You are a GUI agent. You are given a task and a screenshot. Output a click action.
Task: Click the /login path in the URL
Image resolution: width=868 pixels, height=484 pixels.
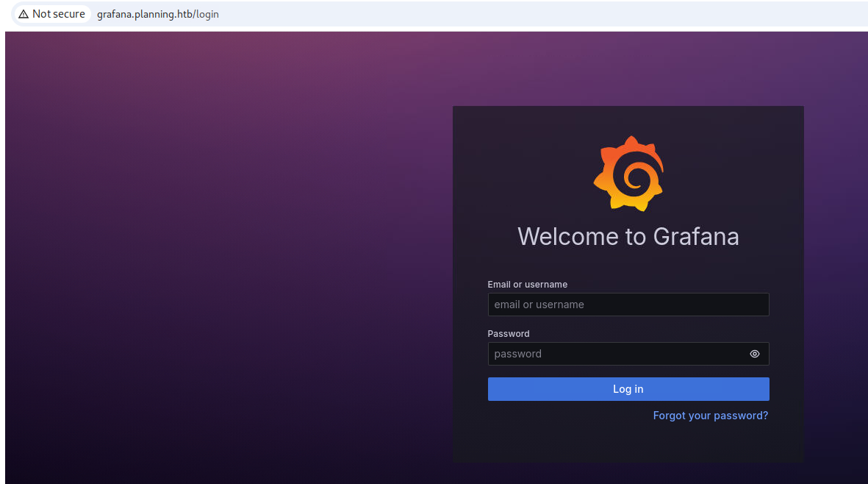point(206,14)
